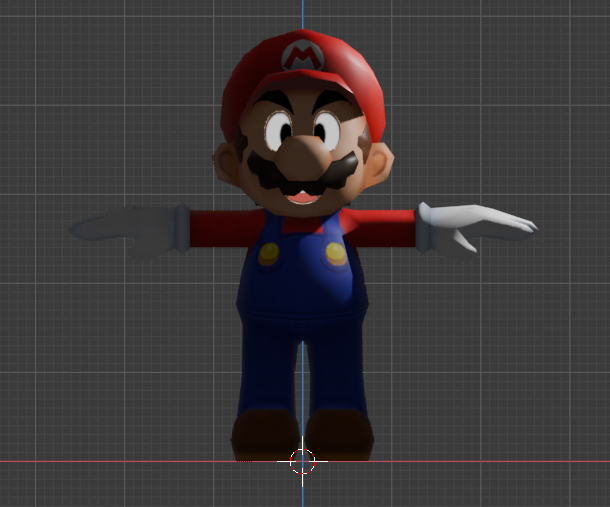The height and width of the screenshot is (507, 610).
Task: Click the 3D cursor at the origin
Action: coord(302,461)
